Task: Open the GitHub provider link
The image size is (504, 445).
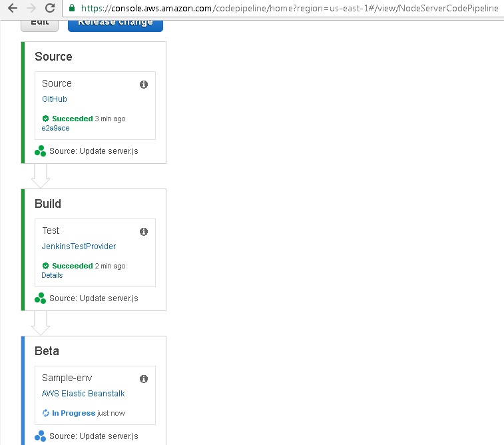Action: click(x=55, y=99)
